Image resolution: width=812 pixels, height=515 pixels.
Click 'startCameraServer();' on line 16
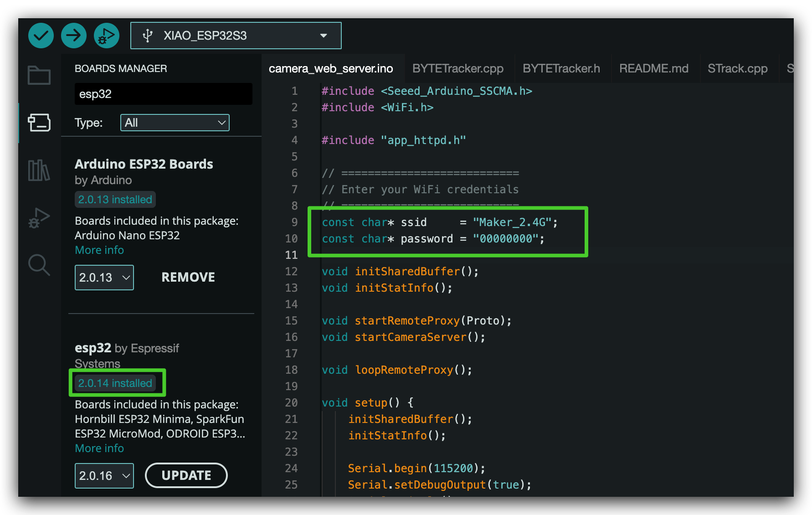pyautogui.click(x=420, y=337)
